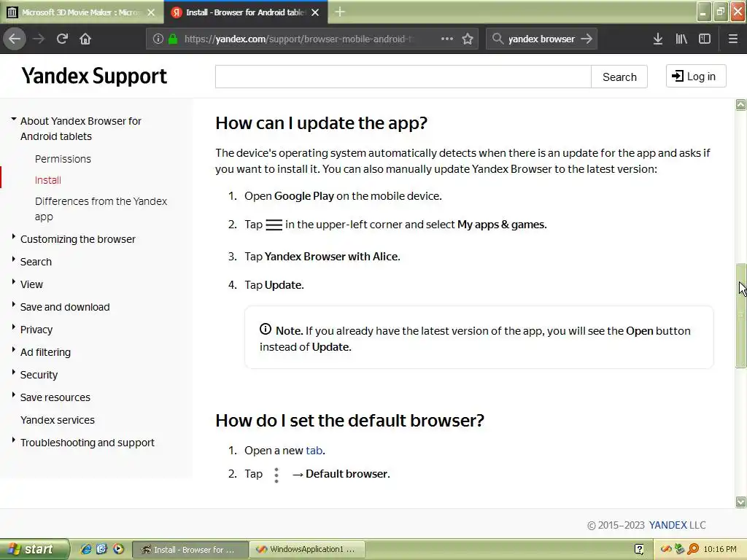This screenshot has width=747, height=560.
Task: Click the forward navigation arrow
Action: (x=39, y=39)
